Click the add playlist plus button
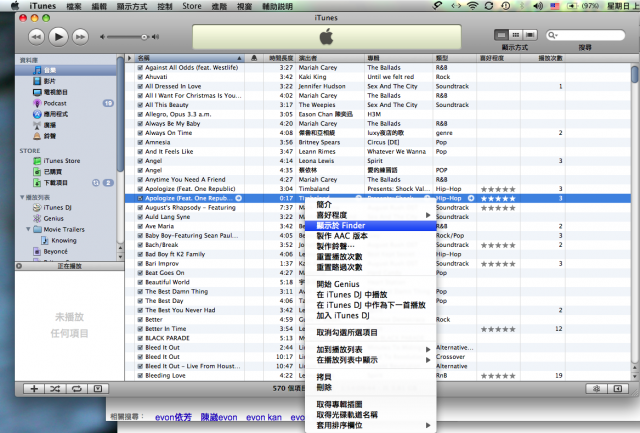The height and width of the screenshot is (433, 640). [34, 389]
